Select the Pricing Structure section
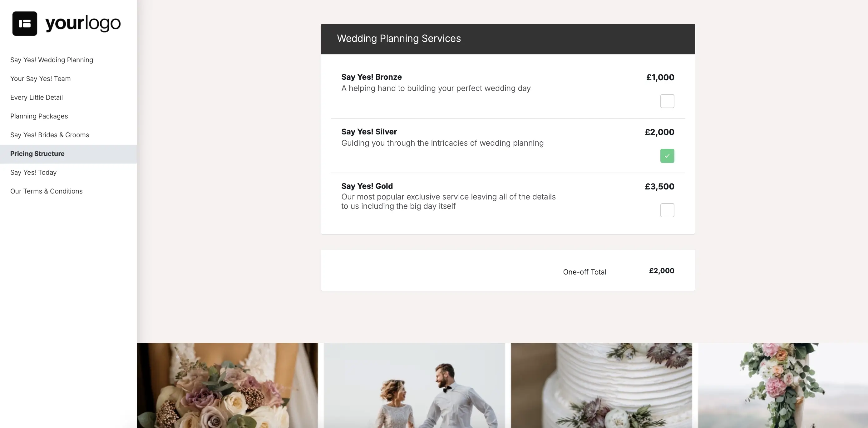The height and width of the screenshot is (428, 868). pyautogui.click(x=37, y=154)
